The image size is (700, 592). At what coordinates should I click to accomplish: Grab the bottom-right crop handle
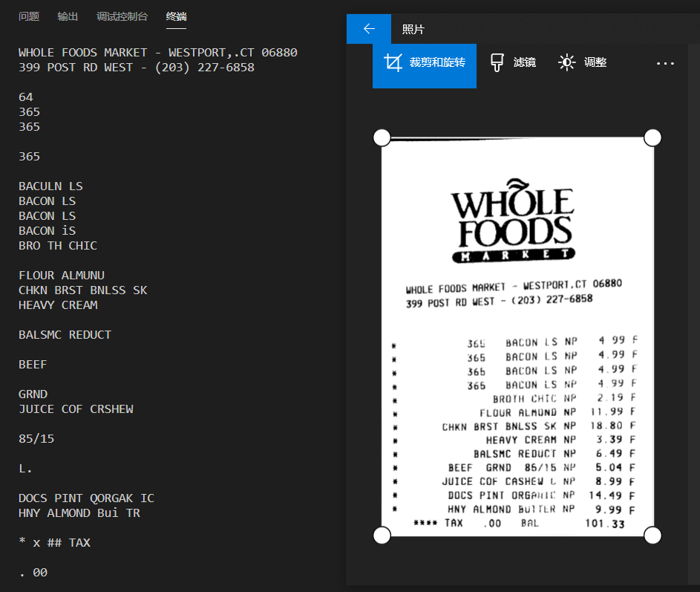tap(652, 536)
